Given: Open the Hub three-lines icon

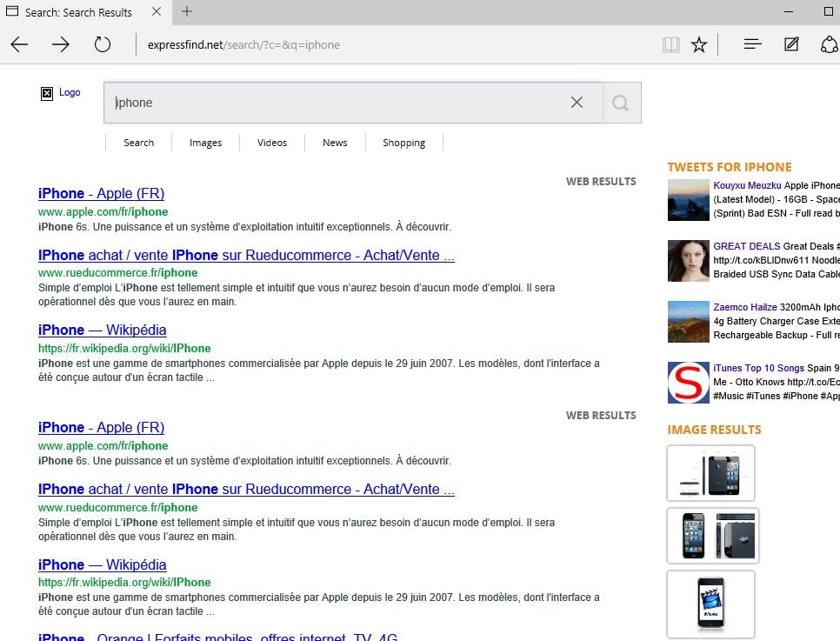Looking at the screenshot, I should click(753, 44).
